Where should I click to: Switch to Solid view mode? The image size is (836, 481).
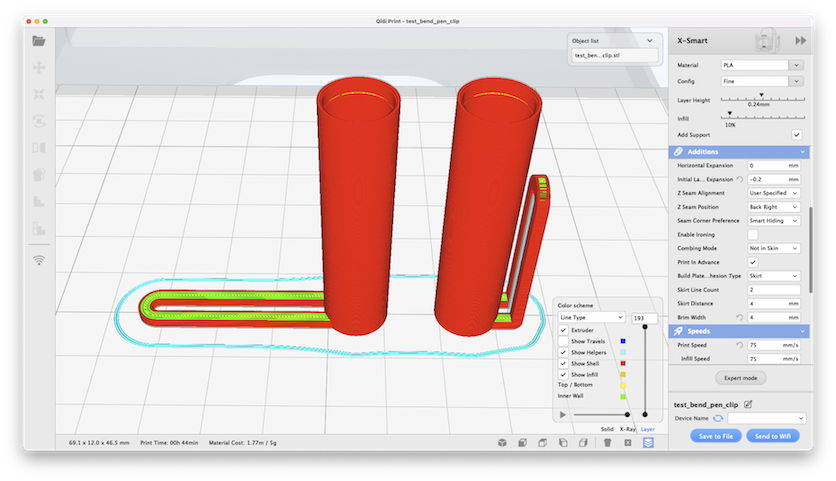tap(607, 429)
